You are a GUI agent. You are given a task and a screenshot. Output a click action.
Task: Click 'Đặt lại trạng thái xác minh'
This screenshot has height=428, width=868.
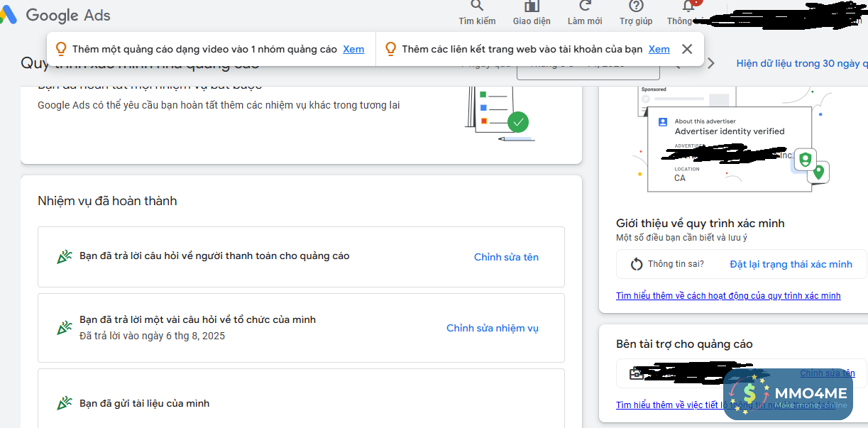click(791, 264)
